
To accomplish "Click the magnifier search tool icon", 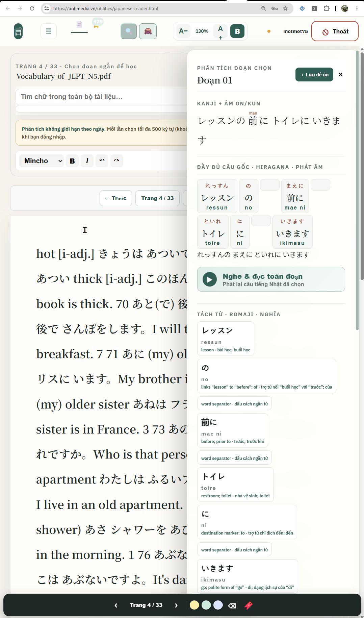I will (129, 31).
